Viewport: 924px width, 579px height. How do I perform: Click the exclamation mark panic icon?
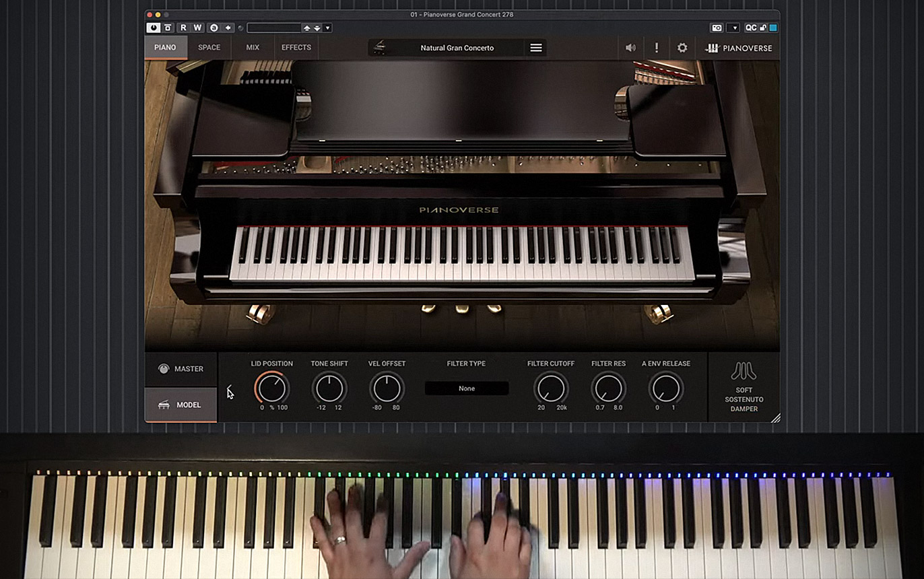[x=657, y=48]
